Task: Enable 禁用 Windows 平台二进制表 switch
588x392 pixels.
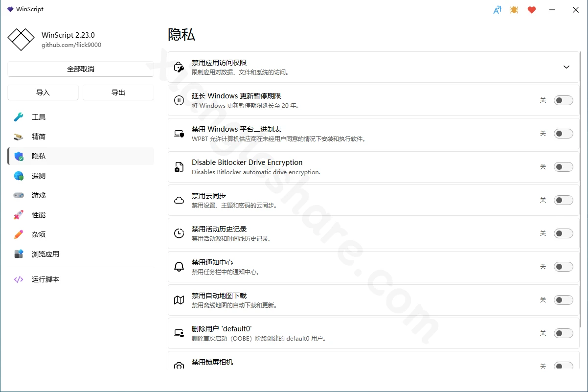Action: pyautogui.click(x=563, y=134)
